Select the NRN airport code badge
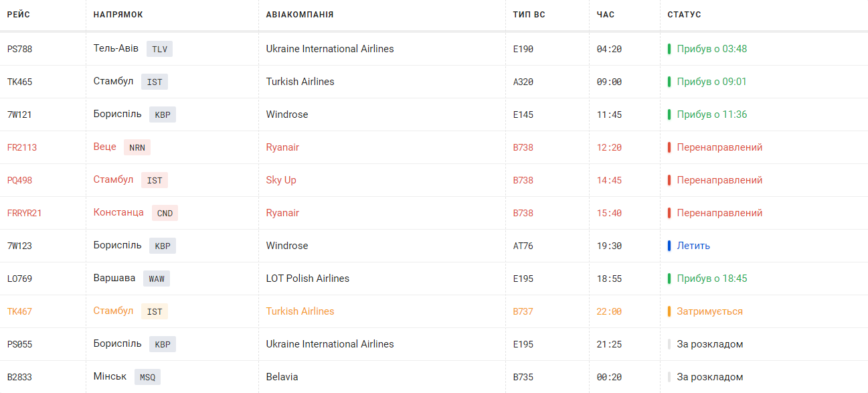868x393 pixels. 137,147
